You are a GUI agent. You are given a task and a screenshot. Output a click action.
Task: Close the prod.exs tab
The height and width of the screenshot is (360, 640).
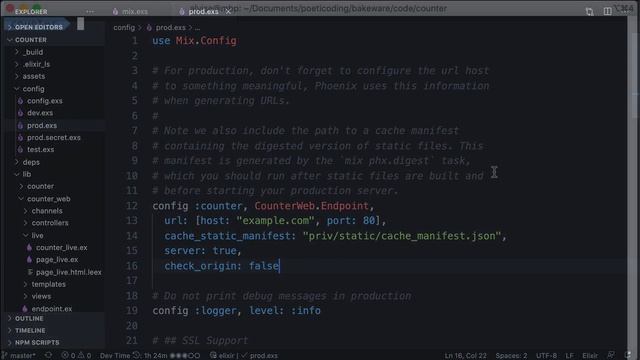point(228,11)
